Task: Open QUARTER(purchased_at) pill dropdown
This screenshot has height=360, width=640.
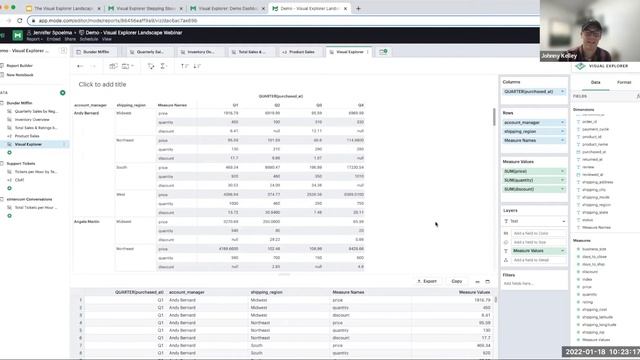Action: coord(562,91)
